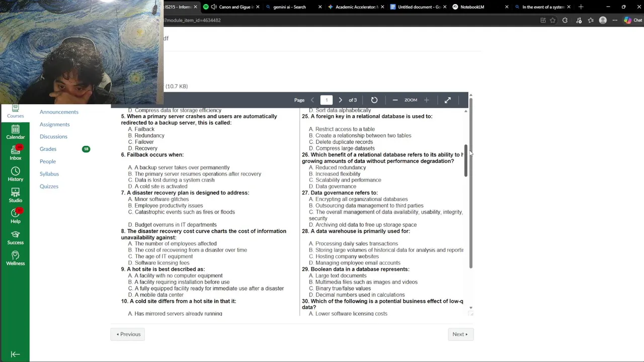This screenshot has width=644, height=362.
Task: Click the Previous module button
Action: click(128, 334)
